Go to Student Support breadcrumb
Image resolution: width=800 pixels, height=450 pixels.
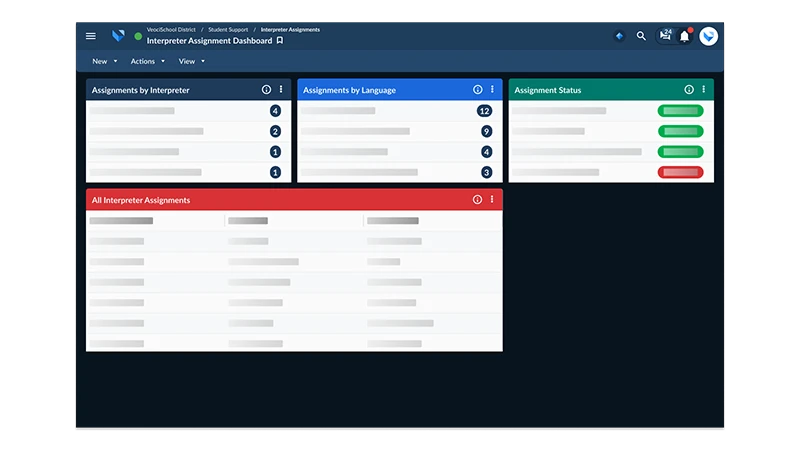click(x=228, y=30)
